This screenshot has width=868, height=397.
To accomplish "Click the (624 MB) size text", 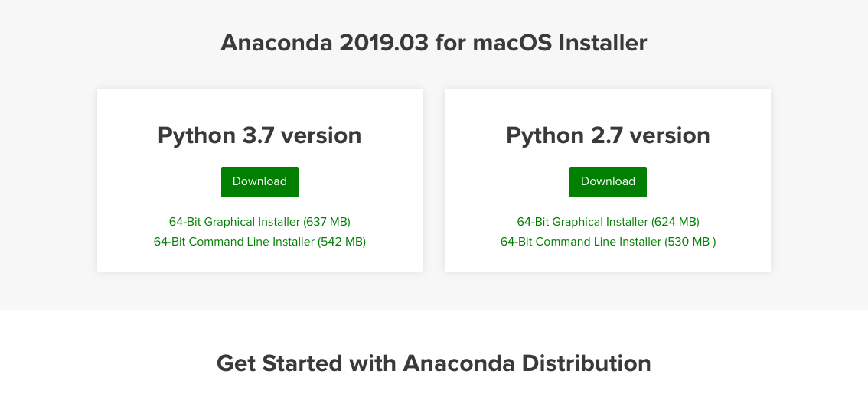I will [675, 222].
